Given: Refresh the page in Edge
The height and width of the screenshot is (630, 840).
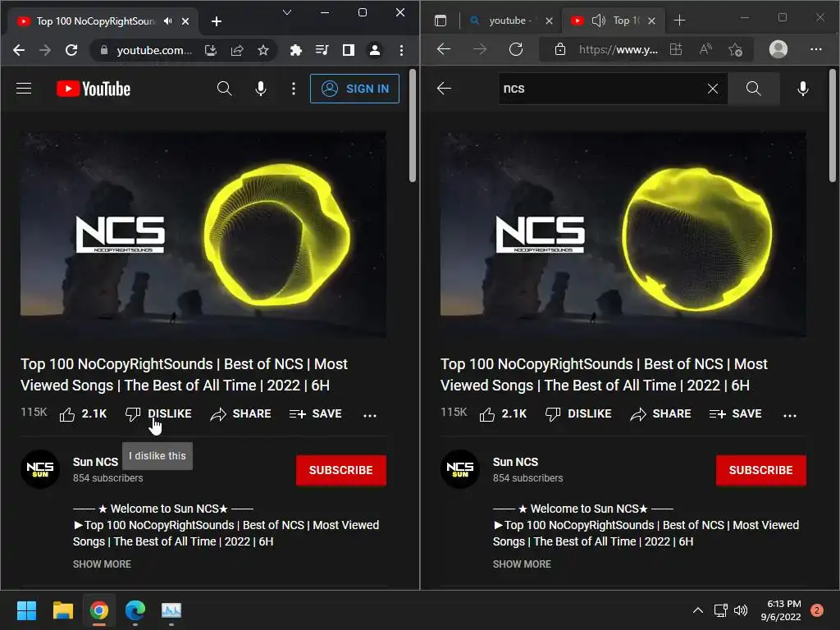Looking at the screenshot, I should pyautogui.click(x=516, y=49).
